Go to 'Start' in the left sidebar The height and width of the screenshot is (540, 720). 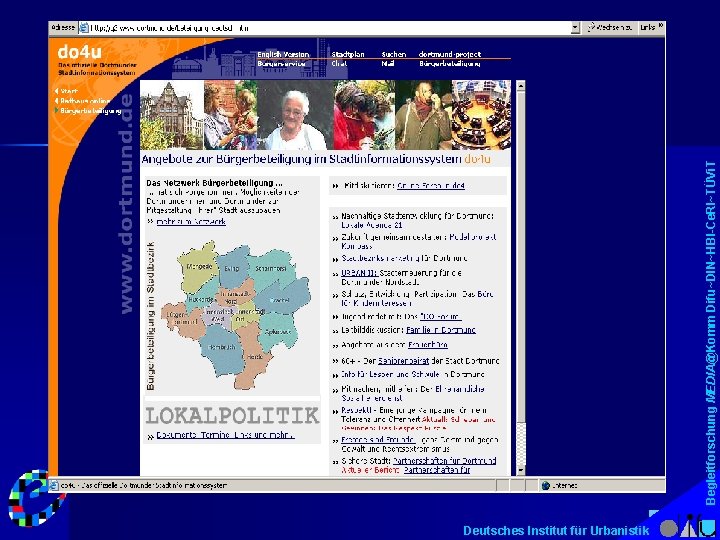pos(69,91)
